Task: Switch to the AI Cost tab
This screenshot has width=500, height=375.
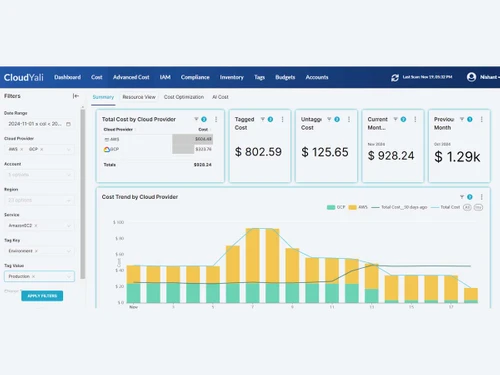Action: click(220, 97)
